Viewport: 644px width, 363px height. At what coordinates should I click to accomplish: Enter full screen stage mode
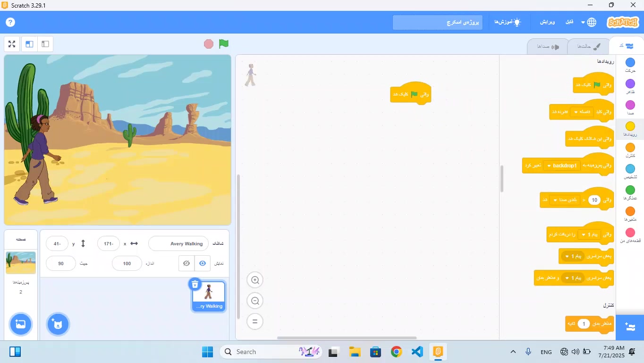point(12,44)
